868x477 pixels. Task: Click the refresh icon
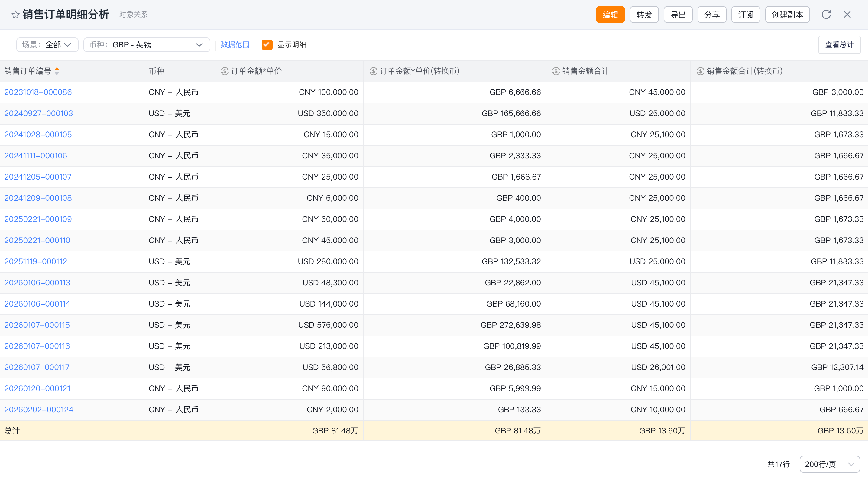tap(826, 15)
